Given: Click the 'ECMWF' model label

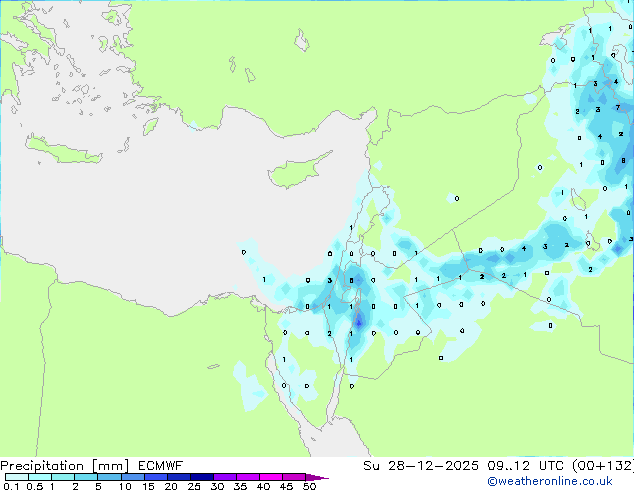Looking at the screenshot, I should [x=161, y=466].
